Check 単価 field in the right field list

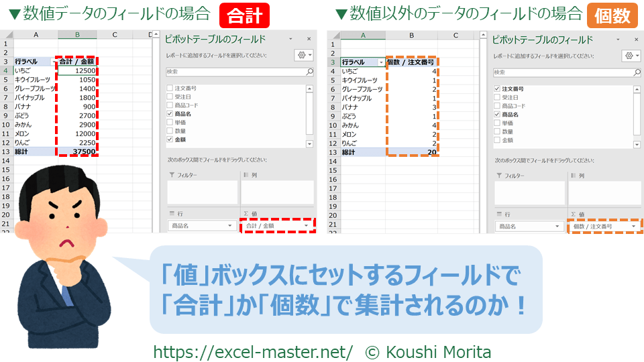tap(497, 123)
